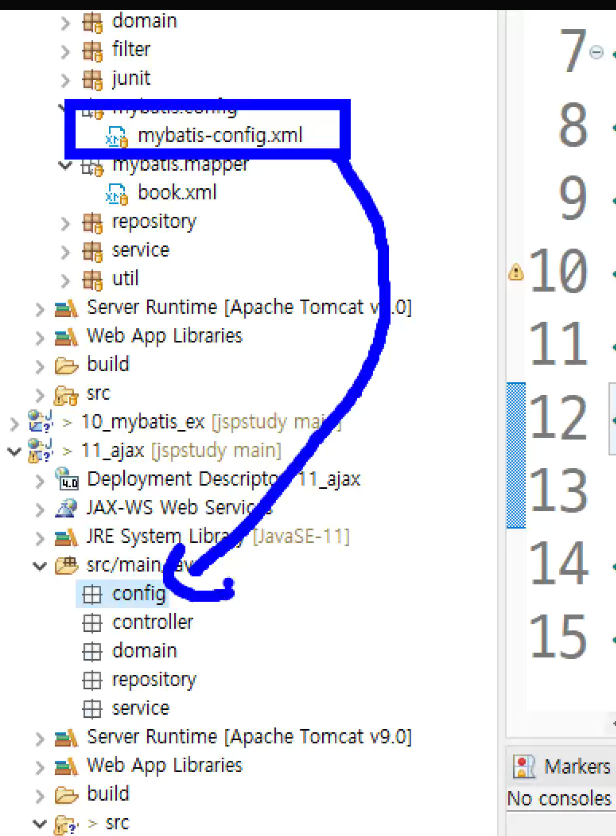Click the util package icon
This screenshot has width=616, height=836.
click(x=92, y=279)
